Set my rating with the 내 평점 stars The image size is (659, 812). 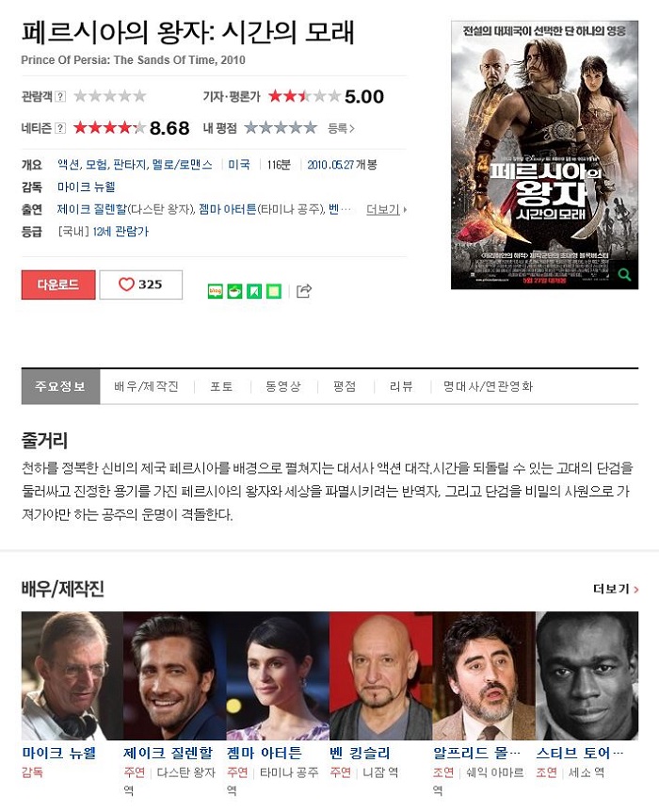280,128
